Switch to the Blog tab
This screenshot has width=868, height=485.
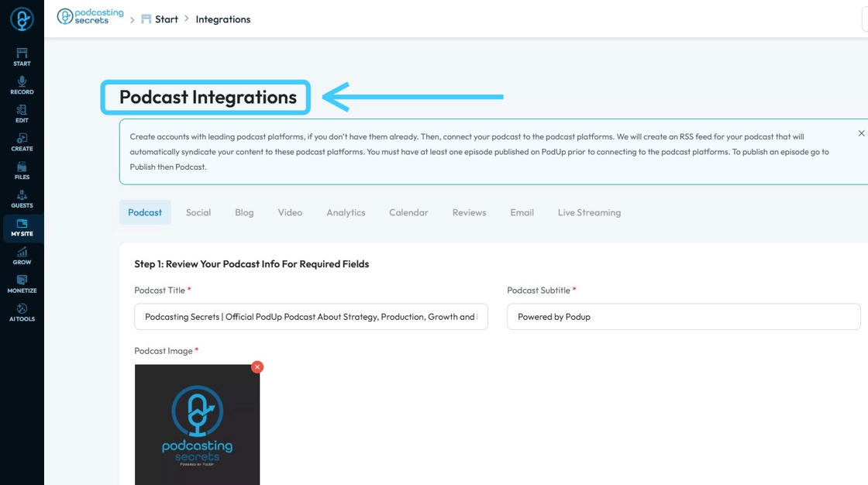click(244, 212)
